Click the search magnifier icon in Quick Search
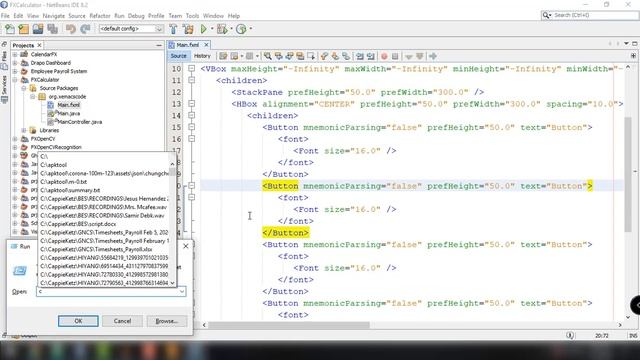Image resolution: width=640 pixels, height=360 pixels. [x=546, y=15]
